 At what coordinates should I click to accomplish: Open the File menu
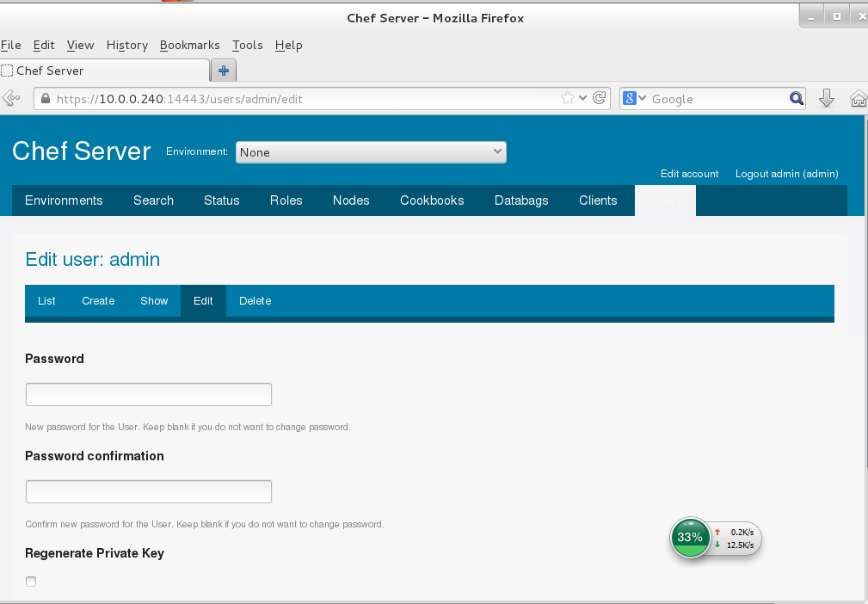(x=10, y=46)
